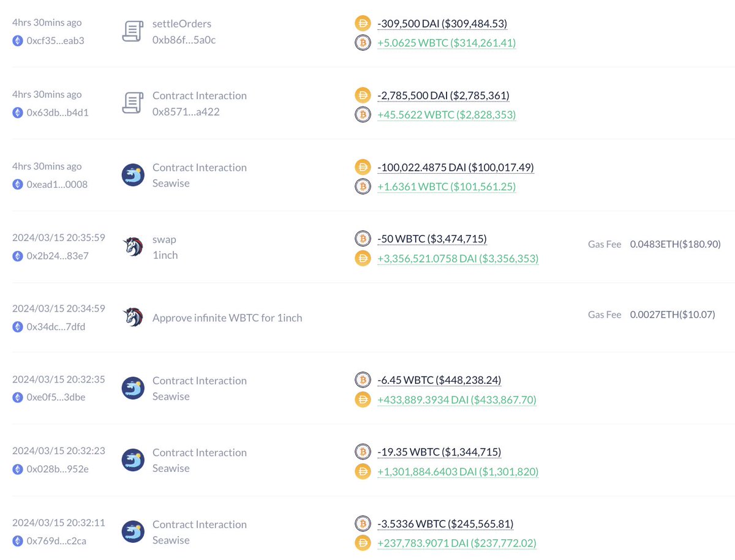Click the +1,301,884.6403 DAI amount
Image resolution: width=735 pixels, height=560 pixels.
point(458,472)
